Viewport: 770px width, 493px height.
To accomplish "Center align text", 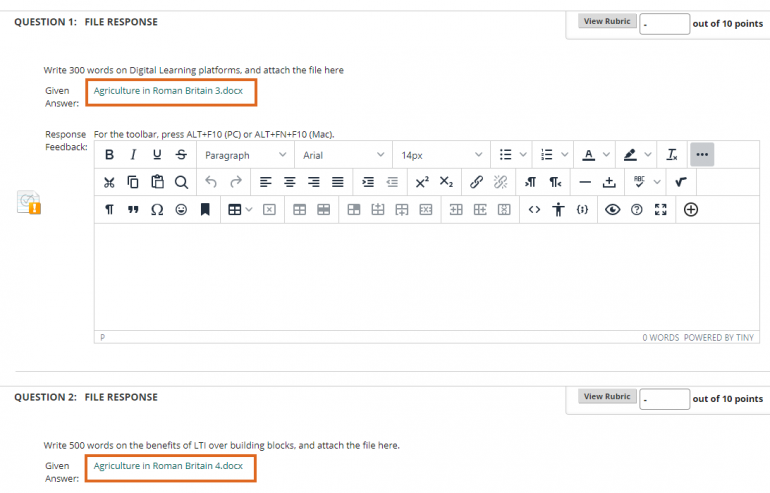I will click(290, 183).
